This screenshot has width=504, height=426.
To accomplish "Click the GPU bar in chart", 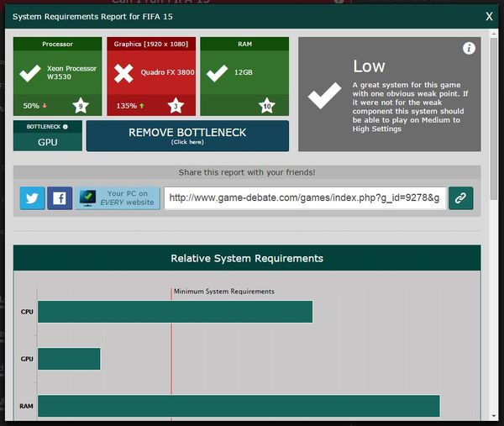I will click(x=69, y=359).
